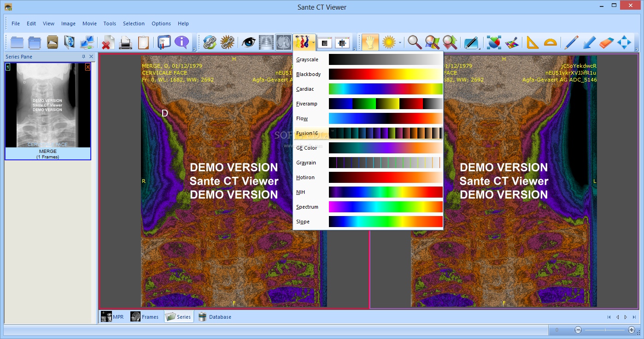Image resolution: width=644 pixels, height=339 pixels.
Task: Open the Options menu
Action: [x=161, y=23]
